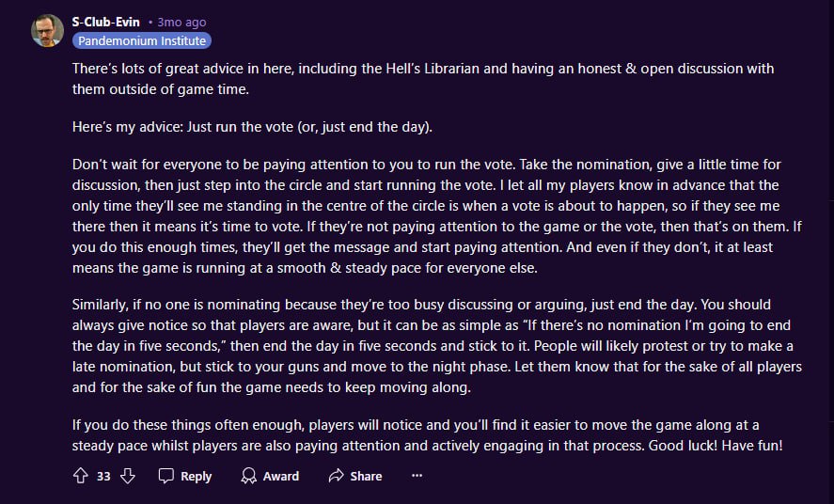Open the three-dot more options menu
This screenshot has height=504, width=834.
(417, 476)
